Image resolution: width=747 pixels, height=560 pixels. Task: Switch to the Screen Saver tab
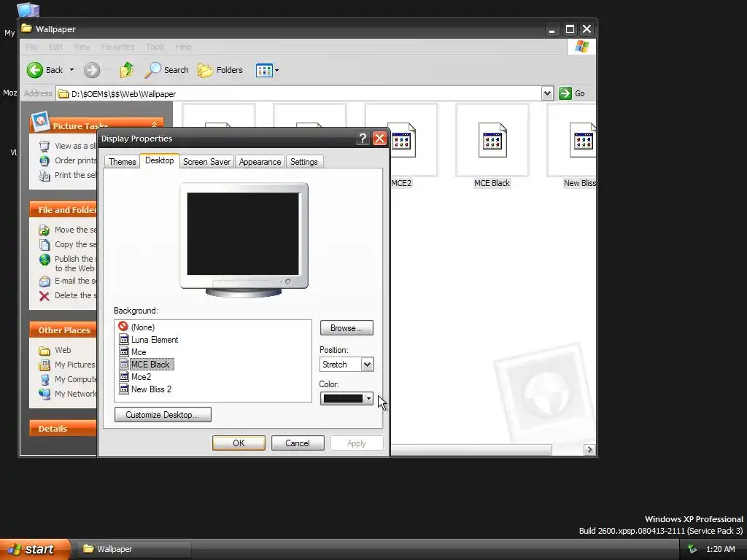(206, 162)
